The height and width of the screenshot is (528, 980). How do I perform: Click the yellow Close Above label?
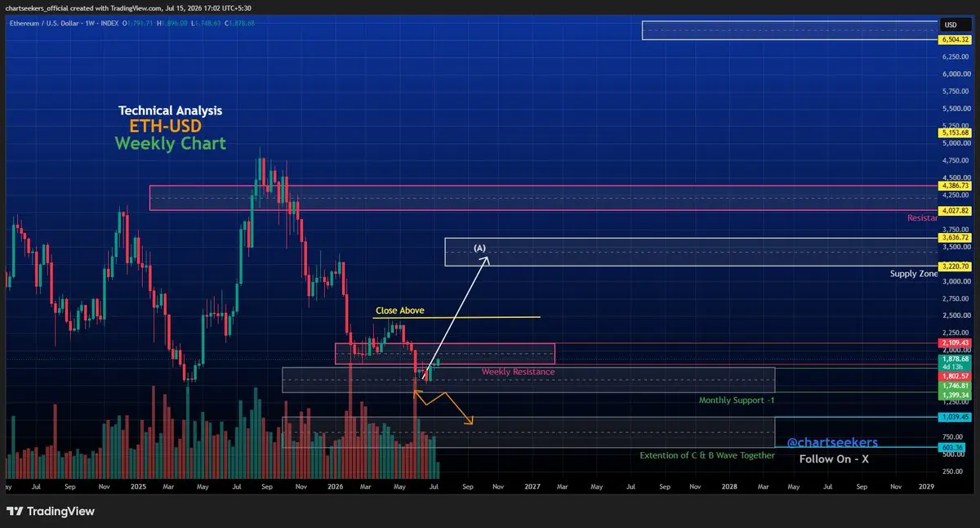(x=400, y=311)
